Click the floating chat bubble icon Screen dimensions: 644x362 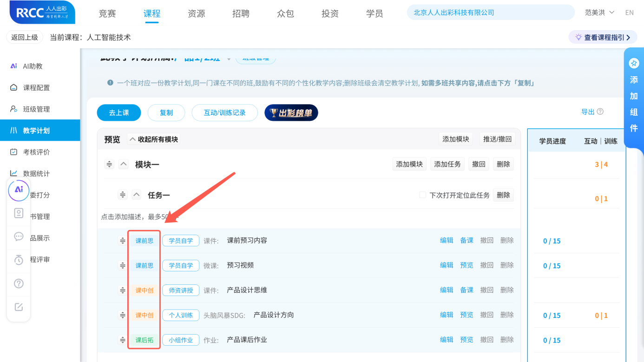pos(19,237)
